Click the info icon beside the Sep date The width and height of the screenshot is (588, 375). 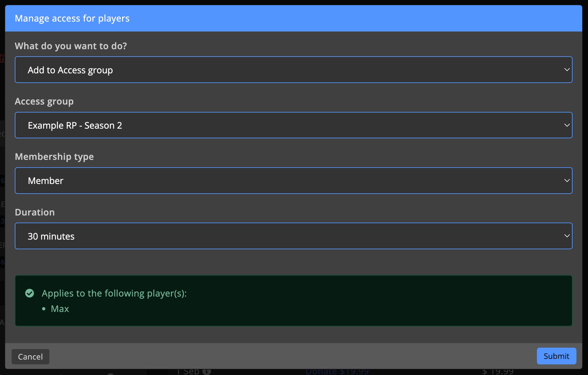click(x=207, y=371)
